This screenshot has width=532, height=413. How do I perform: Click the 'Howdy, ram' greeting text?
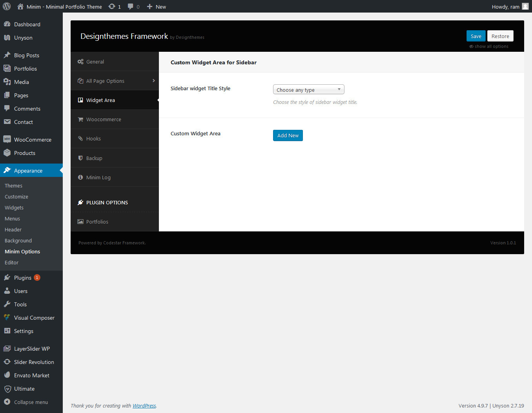click(505, 7)
